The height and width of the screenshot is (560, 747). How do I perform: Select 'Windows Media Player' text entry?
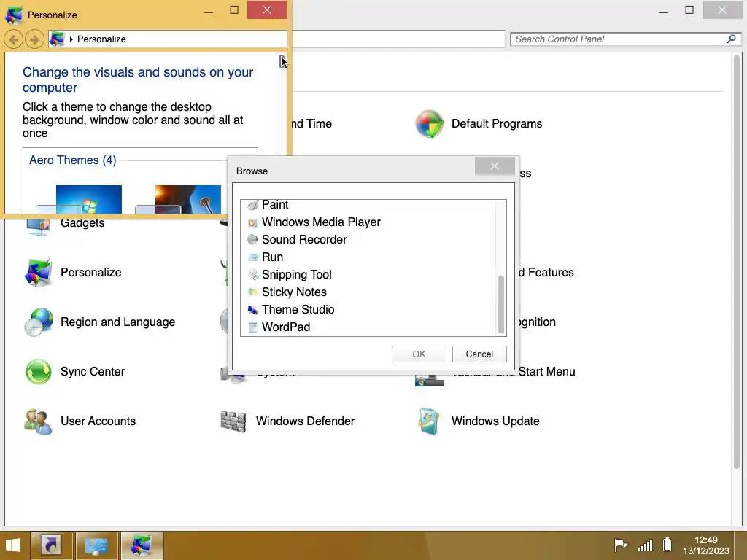pos(321,222)
